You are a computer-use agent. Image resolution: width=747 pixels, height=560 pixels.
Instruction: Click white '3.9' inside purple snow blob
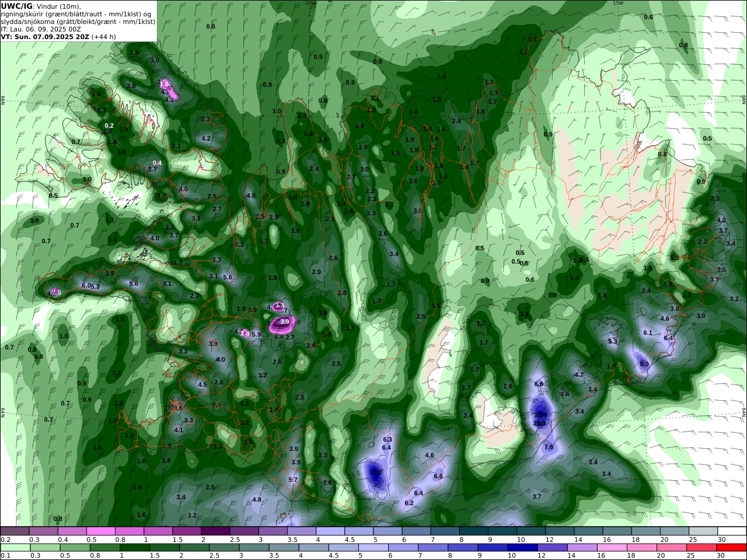285,321
